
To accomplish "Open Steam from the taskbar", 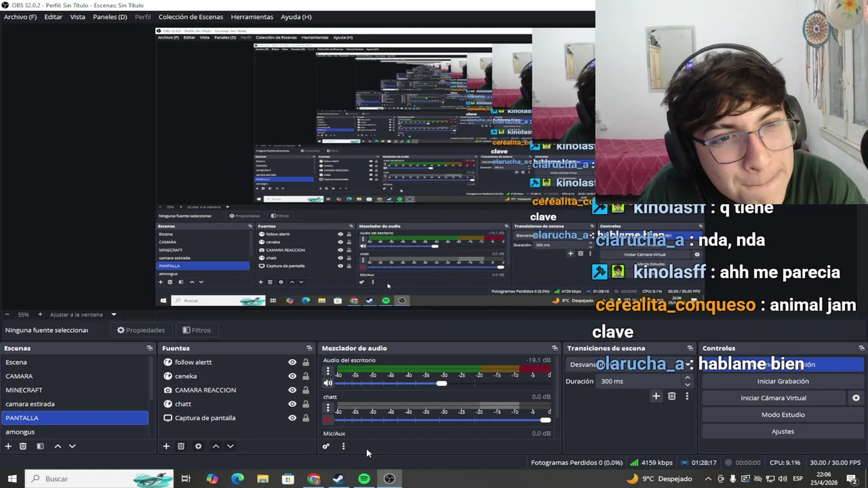I will pyautogui.click(x=338, y=479).
